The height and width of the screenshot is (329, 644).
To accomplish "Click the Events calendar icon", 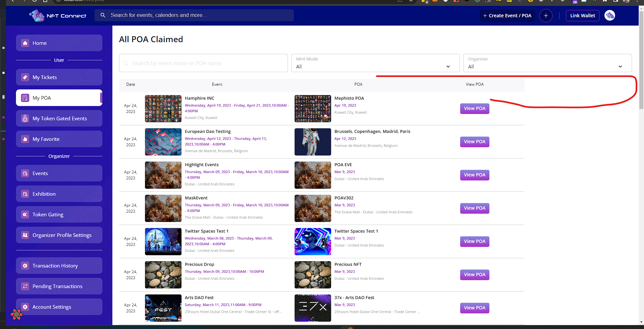I will [x=25, y=173].
